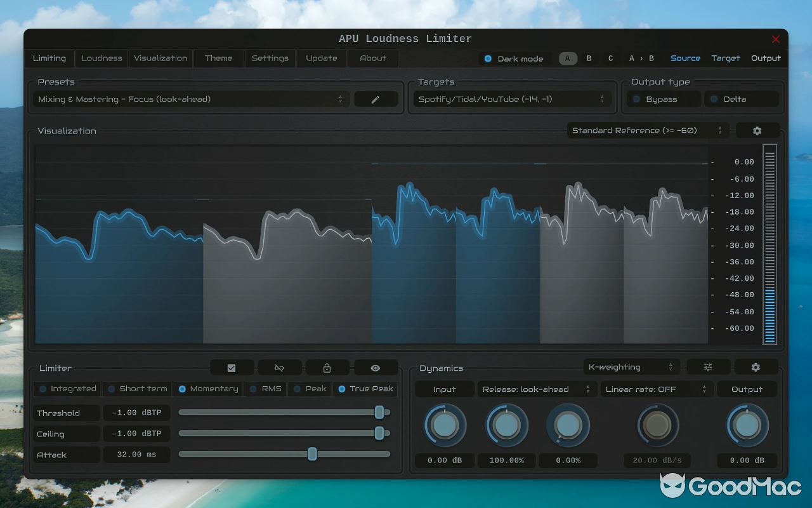812x508 pixels.
Task: Select preset snapshot B
Action: [x=589, y=58]
